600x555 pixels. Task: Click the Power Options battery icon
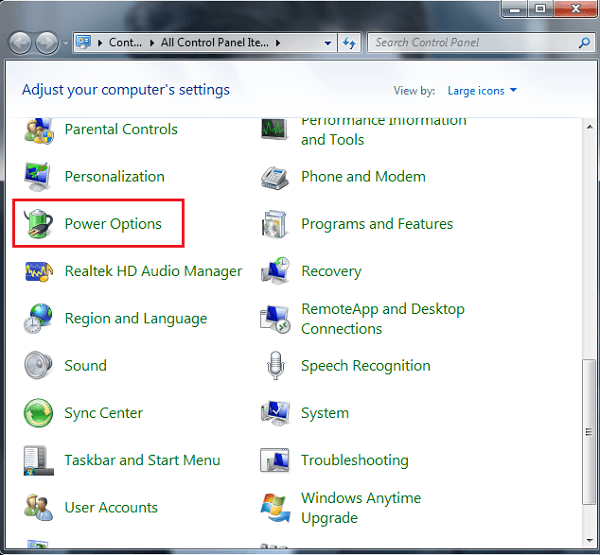38,224
